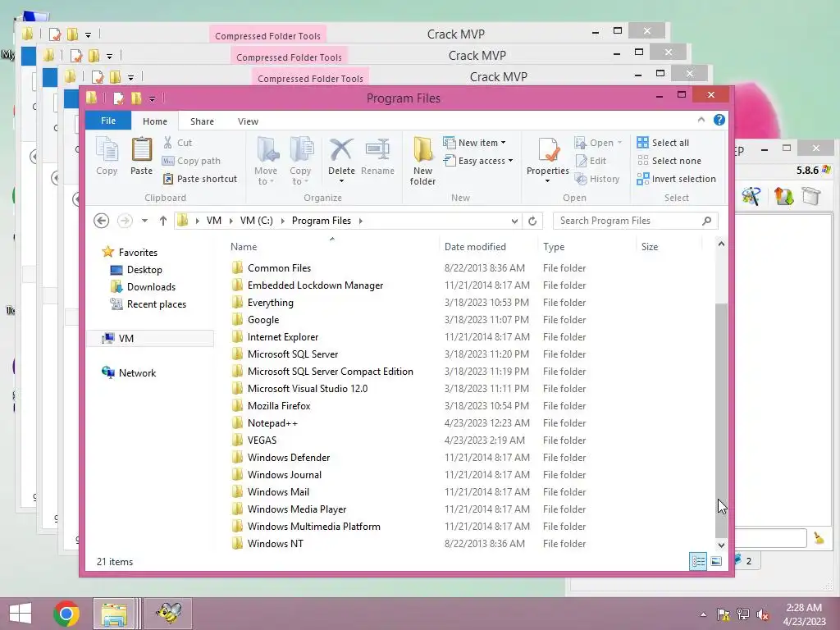
Task: Click the Cut scissors option
Action: click(x=177, y=143)
